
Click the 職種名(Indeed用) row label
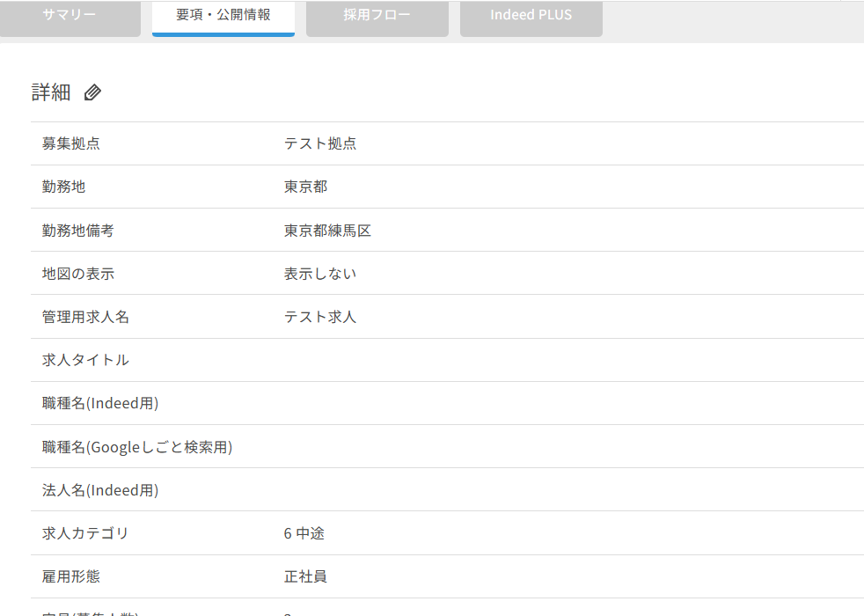[x=100, y=403]
